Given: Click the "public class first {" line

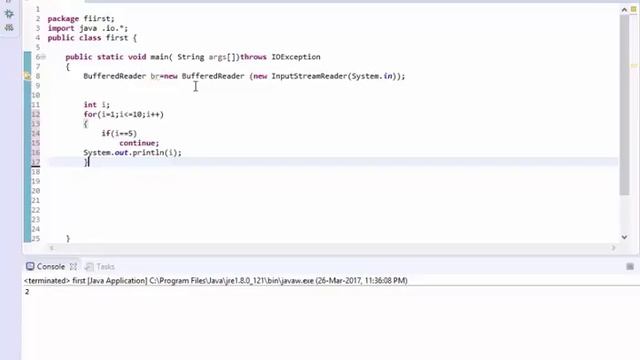Looking at the screenshot, I should point(92,38).
